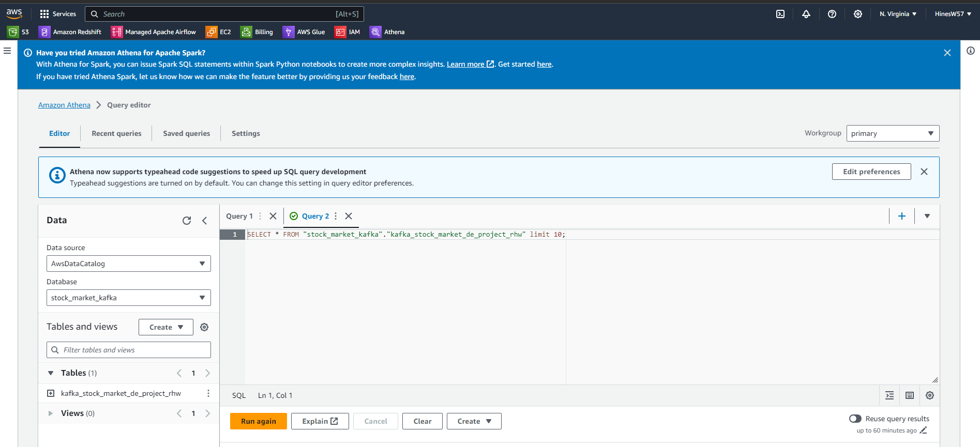Switch to Saved queries tab
The image size is (980, 447).
(x=187, y=133)
